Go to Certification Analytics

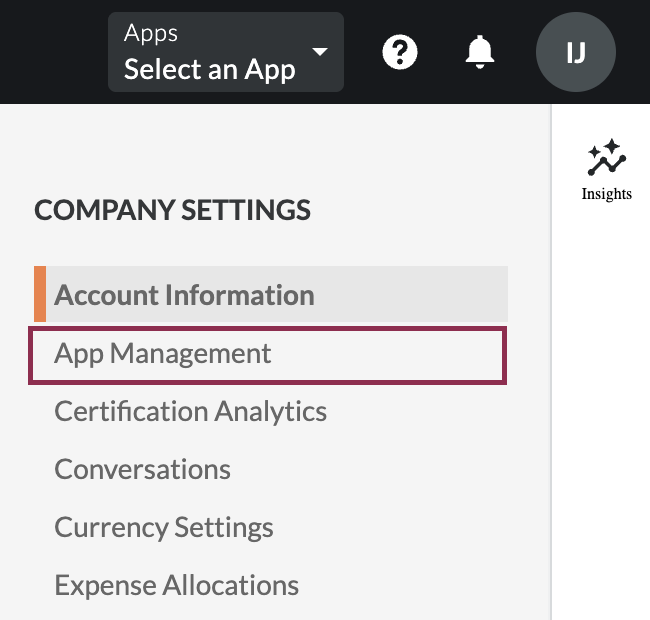point(190,411)
